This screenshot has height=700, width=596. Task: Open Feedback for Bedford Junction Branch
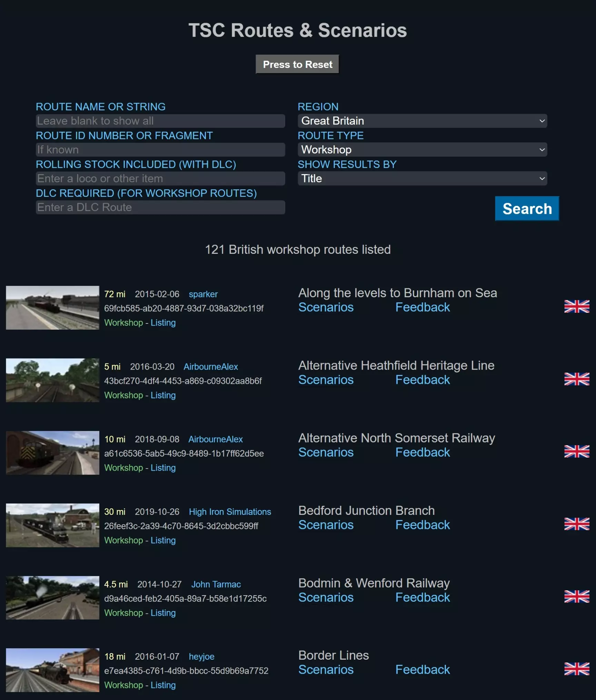pos(423,525)
